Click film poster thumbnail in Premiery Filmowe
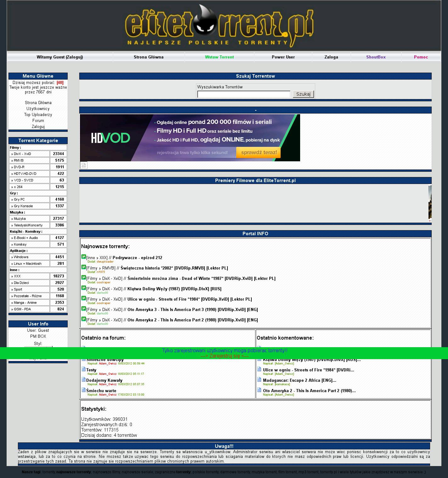 click(x=430, y=203)
